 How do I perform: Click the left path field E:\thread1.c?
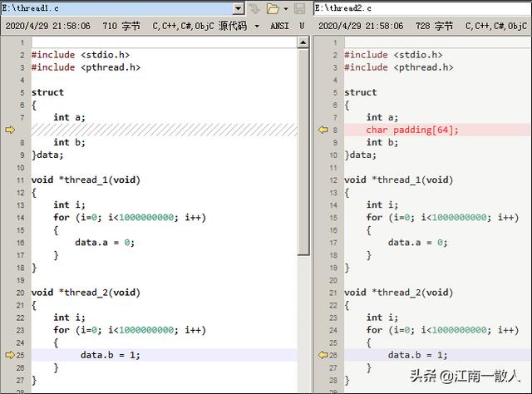[116, 8]
